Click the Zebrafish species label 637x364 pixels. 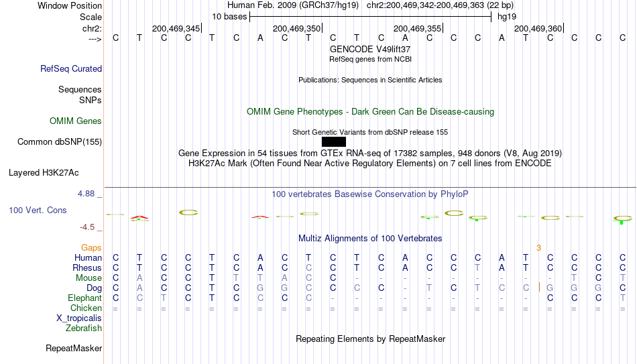(84, 328)
